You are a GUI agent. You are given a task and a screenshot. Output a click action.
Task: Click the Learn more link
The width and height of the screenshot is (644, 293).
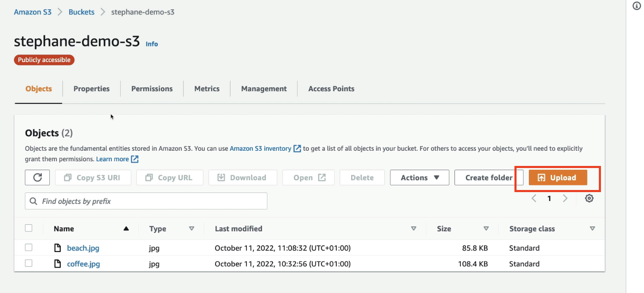point(112,159)
